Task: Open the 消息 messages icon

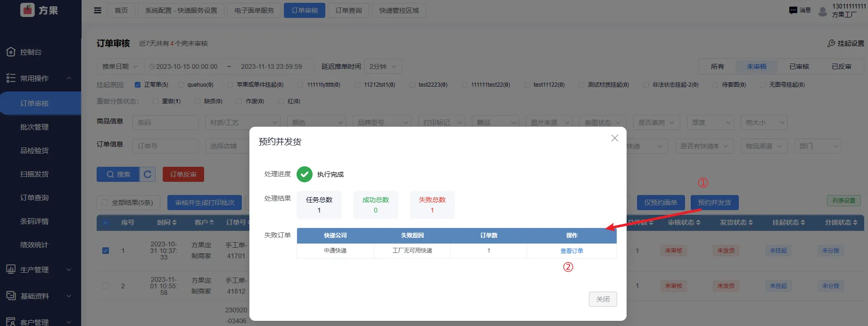Action: click(x=793, y=10)
